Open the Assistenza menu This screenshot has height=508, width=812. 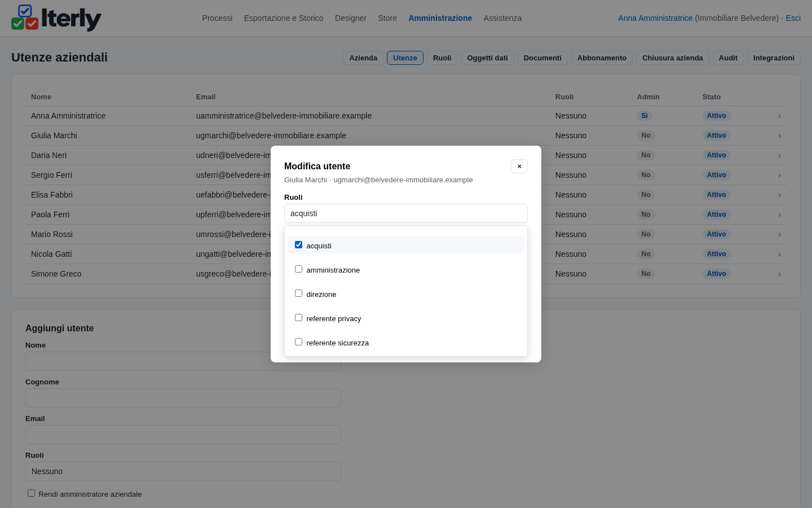pyautogui.click(x=502, y=18)
